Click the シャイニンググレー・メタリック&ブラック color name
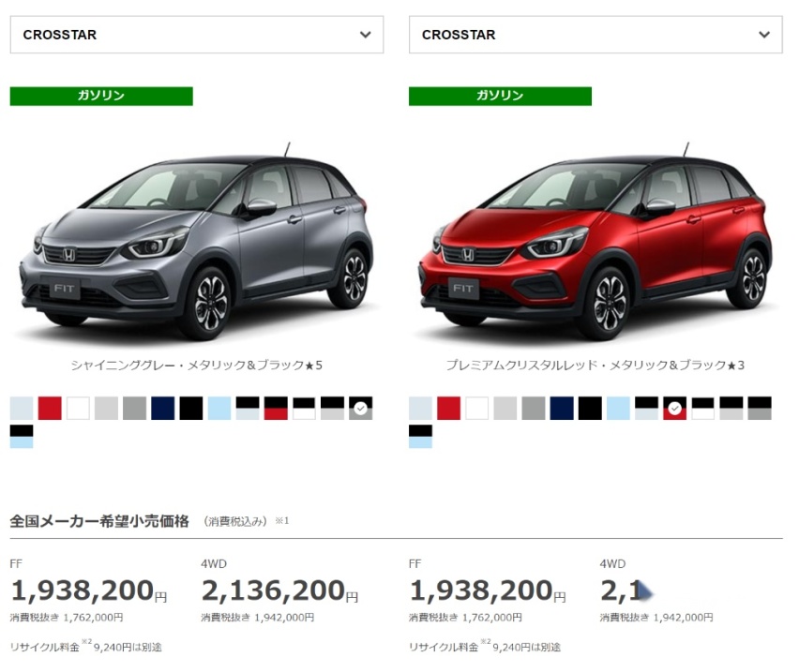The height and width of the screenshot is (672, 799). (x=197, y=365)
